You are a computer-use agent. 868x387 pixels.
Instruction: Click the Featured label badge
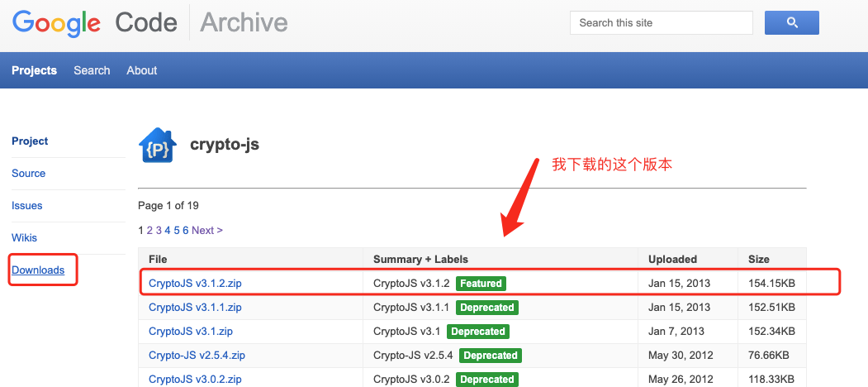(481, 284)
